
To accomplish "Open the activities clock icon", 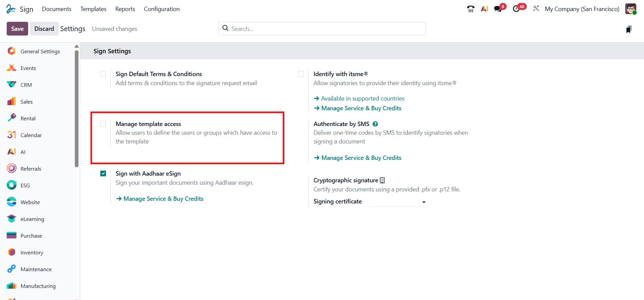I will 517,9.
